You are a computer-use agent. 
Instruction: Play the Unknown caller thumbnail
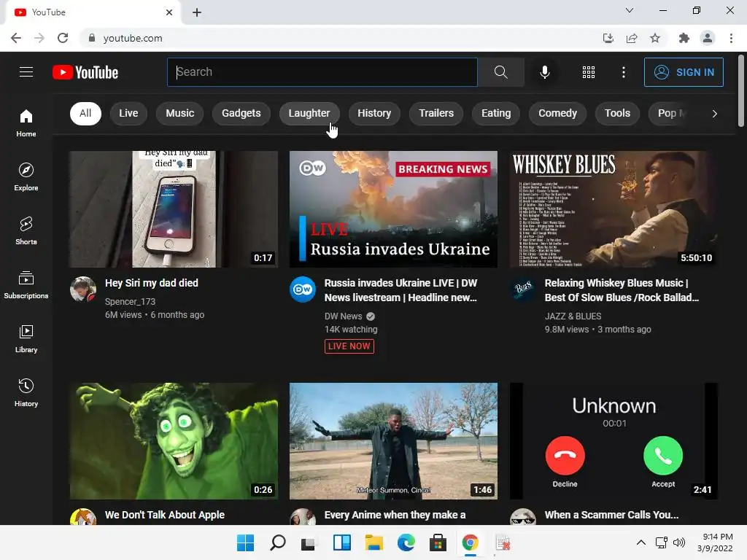614,441
